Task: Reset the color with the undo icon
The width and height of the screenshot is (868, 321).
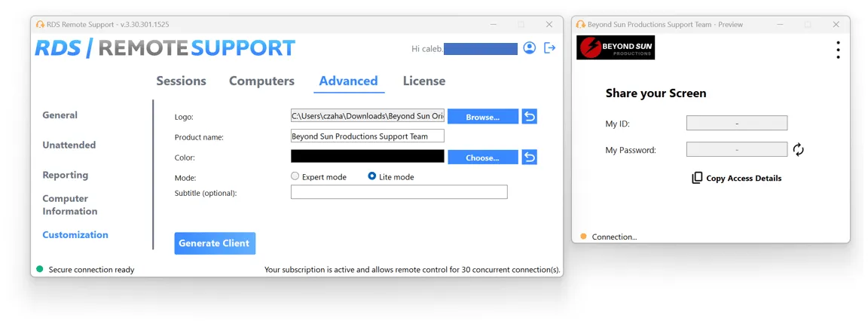Action: [x=529, y=157]
